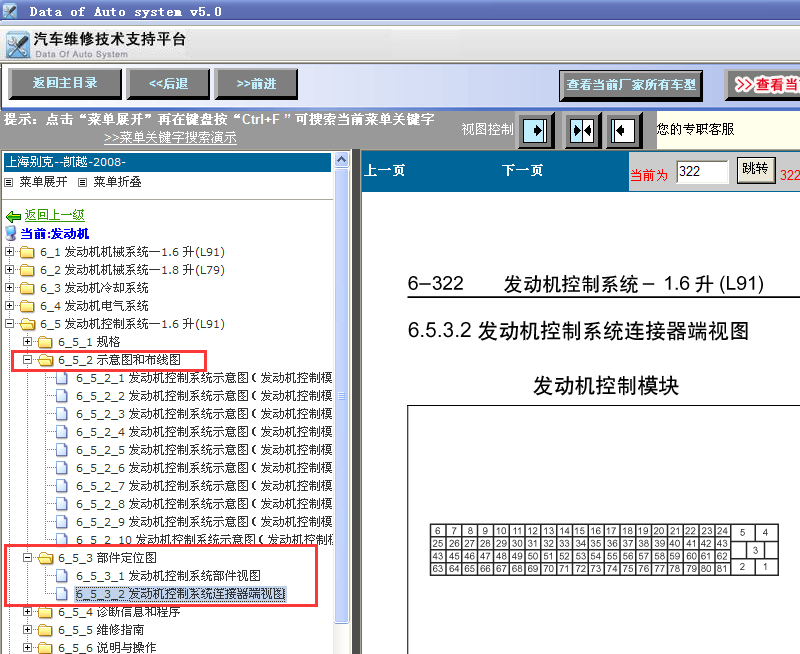Click the platform logo wrench icon
The height and width of the screenshot is (654, 800).
click(18, 45)
